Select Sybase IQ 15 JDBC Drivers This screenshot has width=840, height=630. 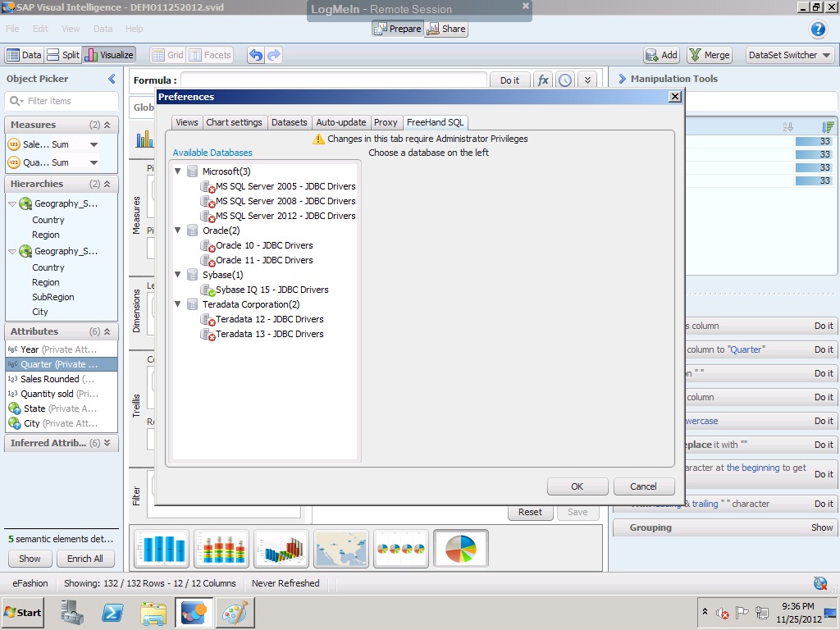pos(265,290)
